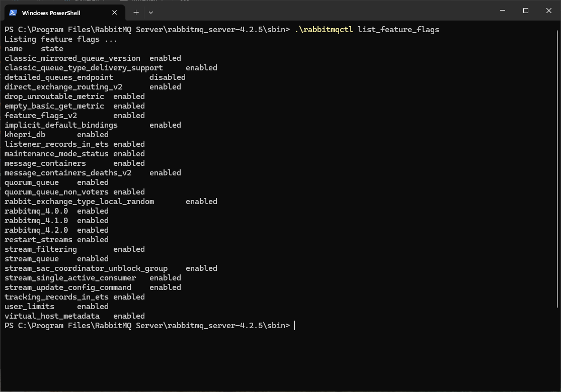Screen dimensions: 561x392
Task: Minimize the terminal window
Action: tap(503, 11)
